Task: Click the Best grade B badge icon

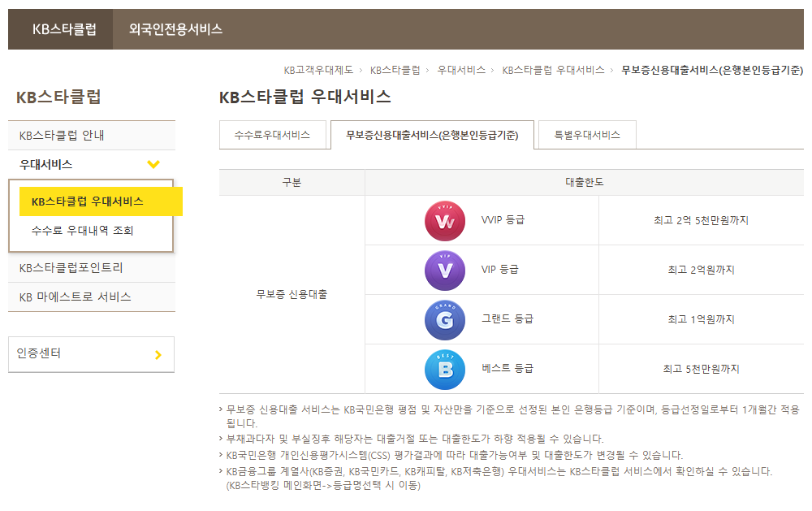Action: click(x=445, y=370)
